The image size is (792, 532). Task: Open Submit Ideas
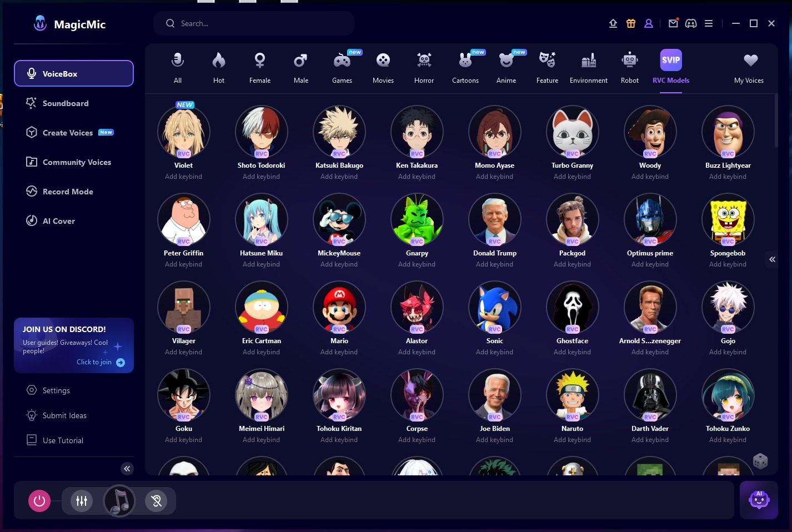click(x=57, y=415)
